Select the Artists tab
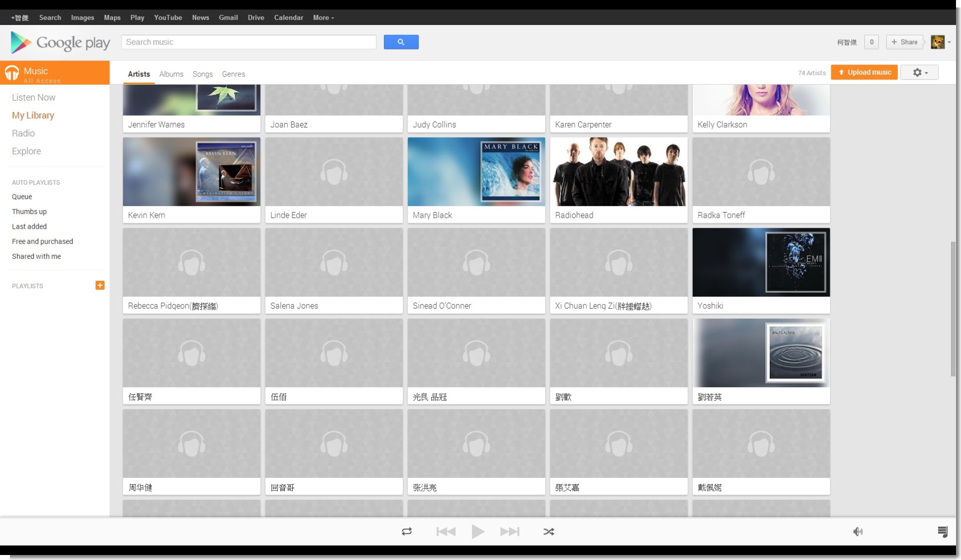 pyautogui.click(x=139, y=74)
